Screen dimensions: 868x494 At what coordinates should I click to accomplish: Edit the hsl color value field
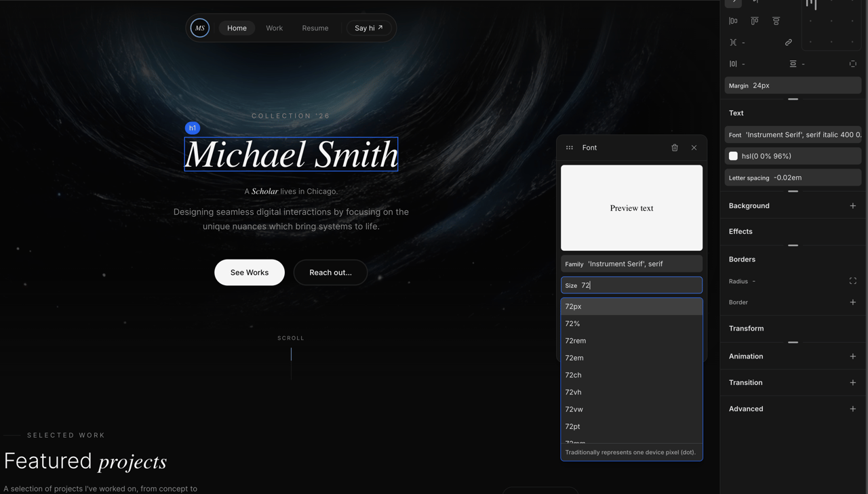click(x=793, y=156)
